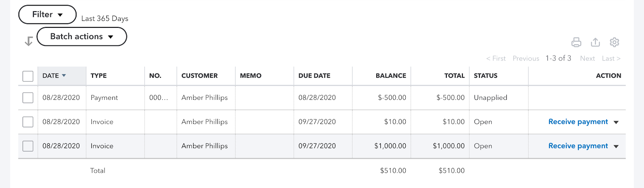Expand action arrow for $1,000.00 invoice
This screenshot has height=188, width=644.
[616, 147]
